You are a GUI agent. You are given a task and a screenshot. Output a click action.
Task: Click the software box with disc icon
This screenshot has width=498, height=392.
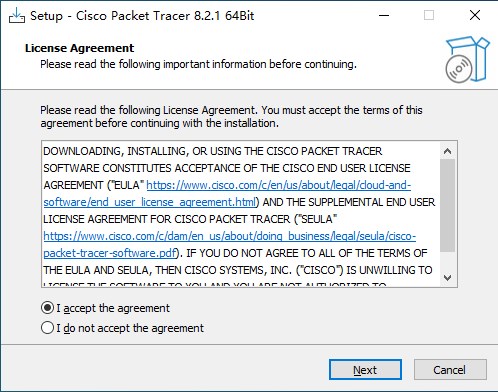click(x=467, y=59)
